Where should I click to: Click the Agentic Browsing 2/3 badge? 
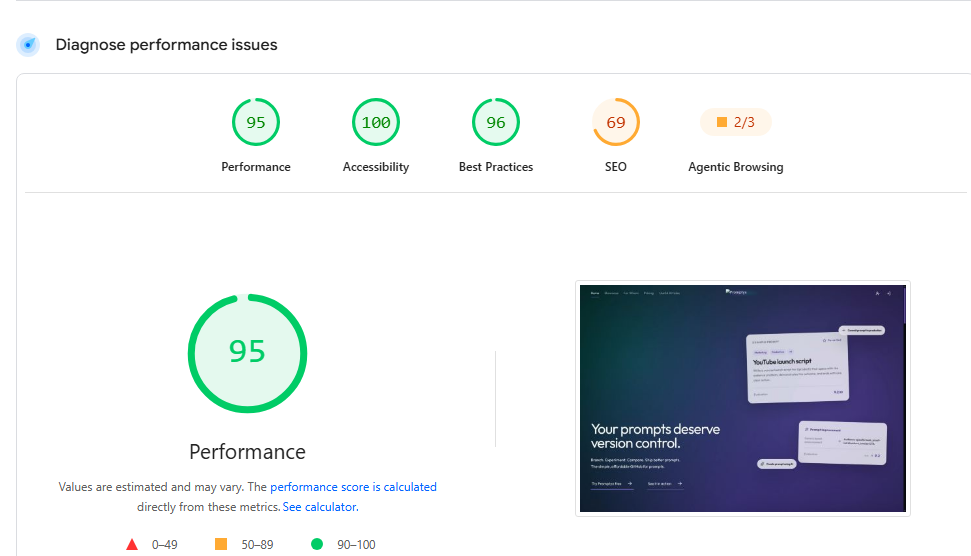[736, 122]
